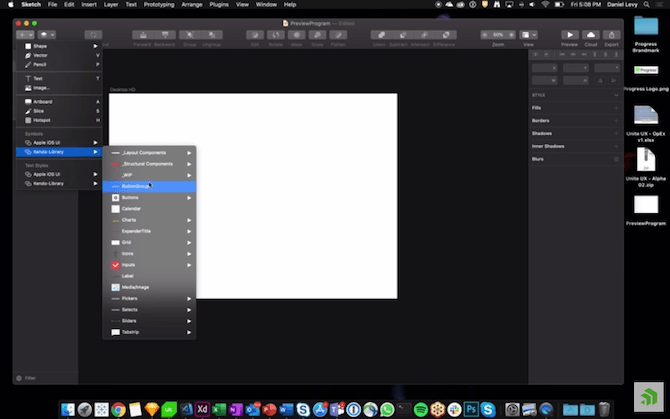The height and width of the screenshot is (419, 670).
Task: Click the Preview play button in toolbar
Action: pyautogui.click(x=570, y=34)
